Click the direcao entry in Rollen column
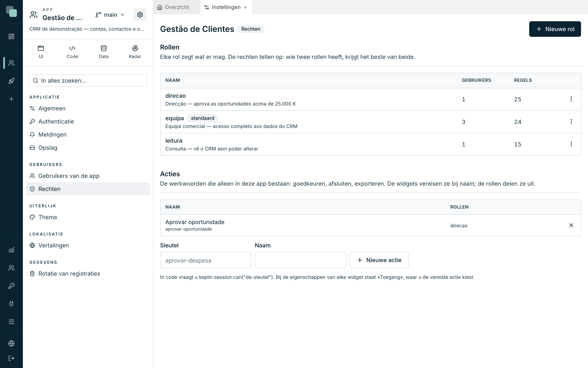 point(459,226)
